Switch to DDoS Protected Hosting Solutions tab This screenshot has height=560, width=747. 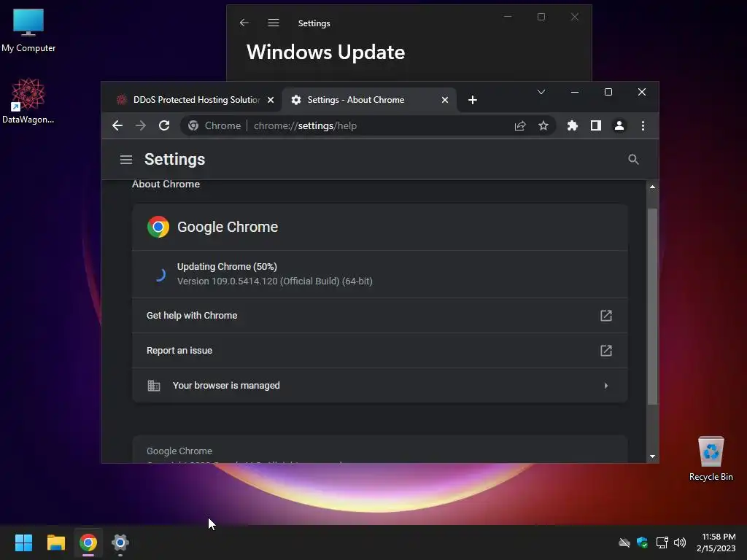point(196,100)
